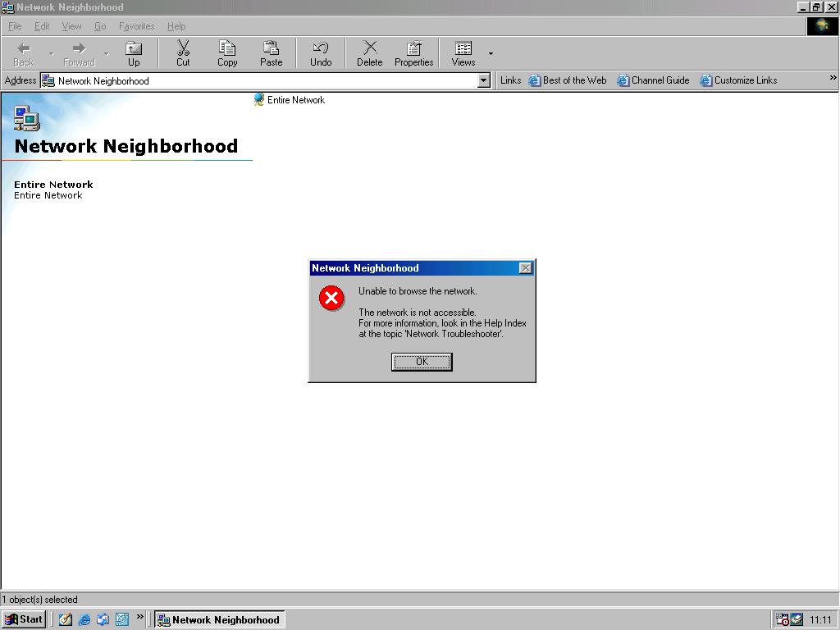
Task: Dismiss the error with OK
Action: [x=422, y=362]
